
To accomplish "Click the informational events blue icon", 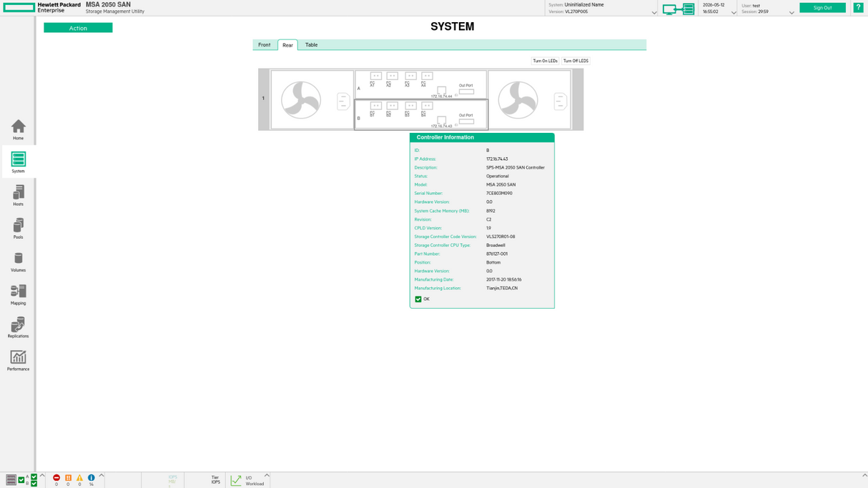I will tap(91, 477).
